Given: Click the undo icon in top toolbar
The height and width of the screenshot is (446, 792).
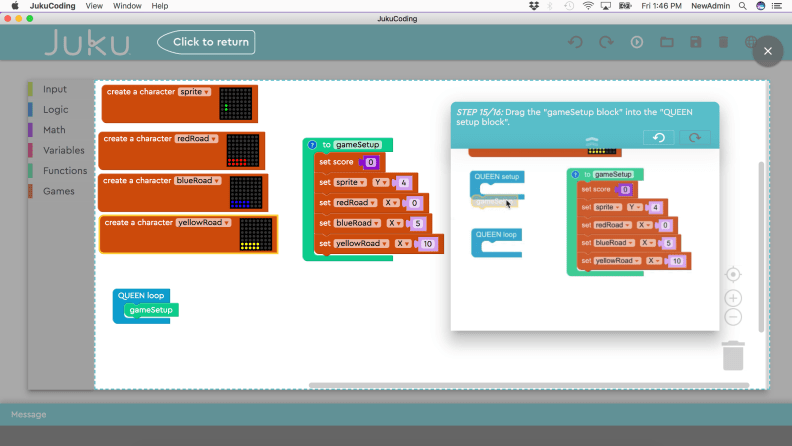Looking at the screenshot, I should (x=575, y=42).
